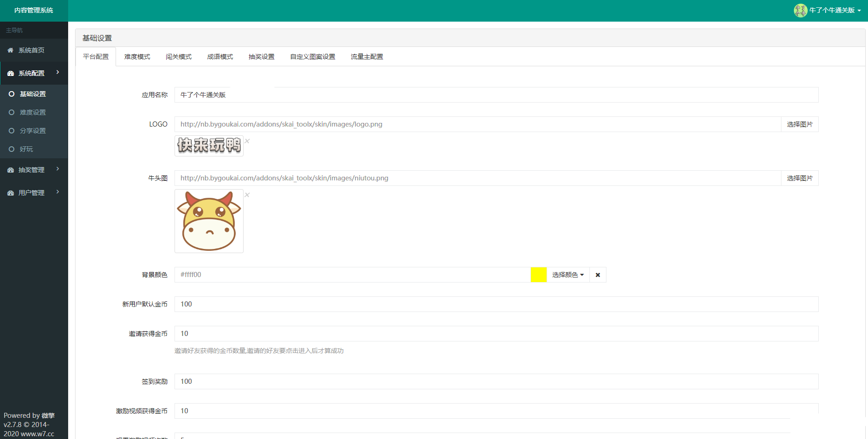Expand the 系统配置 sidebar menu
Screen dimensions: 868x439
58,73
